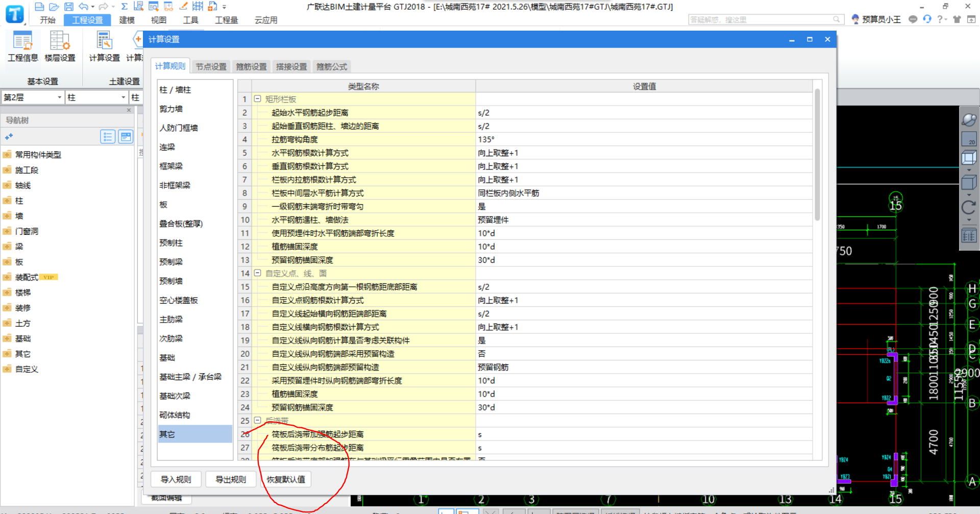Expand the 门窗洞 tree folder

[7, 231]
